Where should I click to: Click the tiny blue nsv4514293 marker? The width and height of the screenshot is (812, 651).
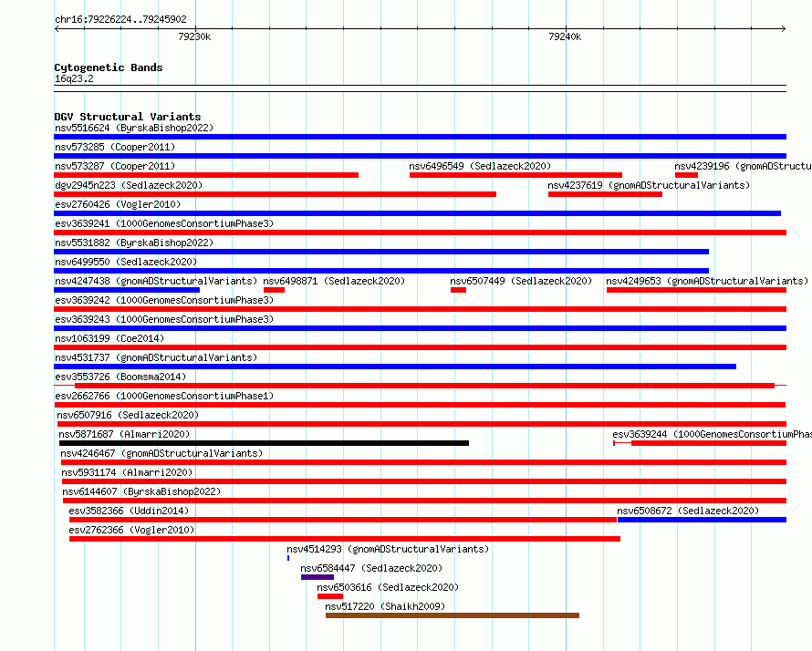288,558
